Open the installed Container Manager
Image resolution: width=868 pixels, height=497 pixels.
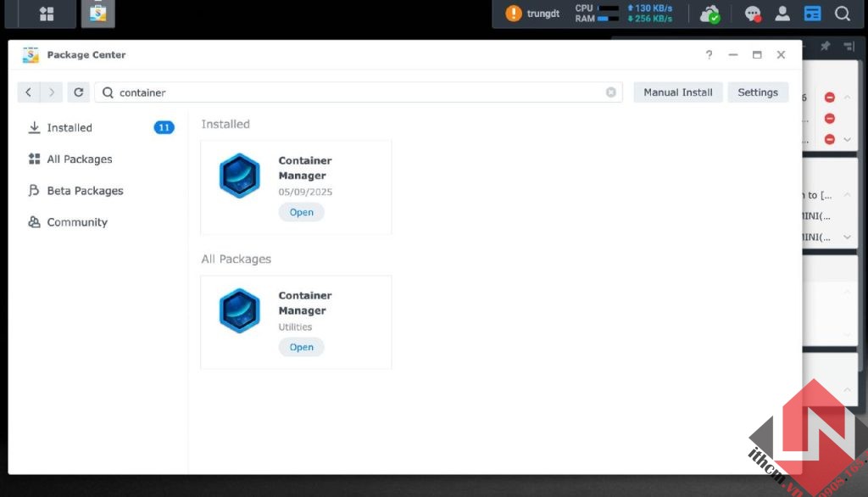(x=301, y=212)
